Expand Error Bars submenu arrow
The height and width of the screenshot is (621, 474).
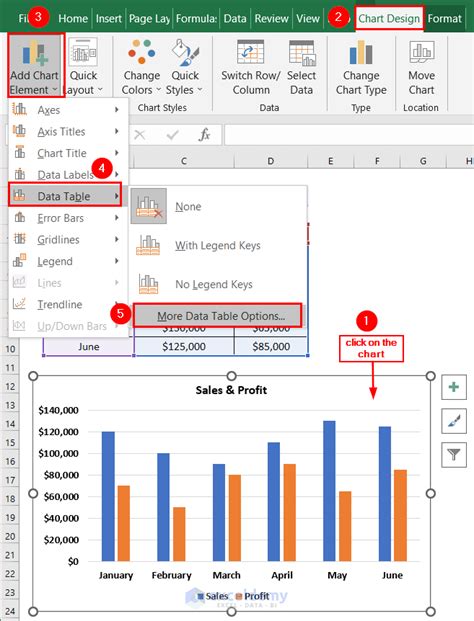(x=116, y=217)
